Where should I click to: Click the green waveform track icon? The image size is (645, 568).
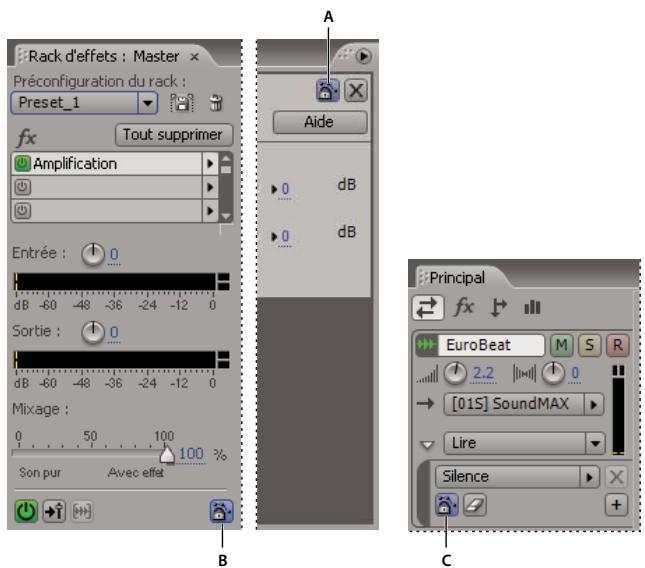click(427, 345)
